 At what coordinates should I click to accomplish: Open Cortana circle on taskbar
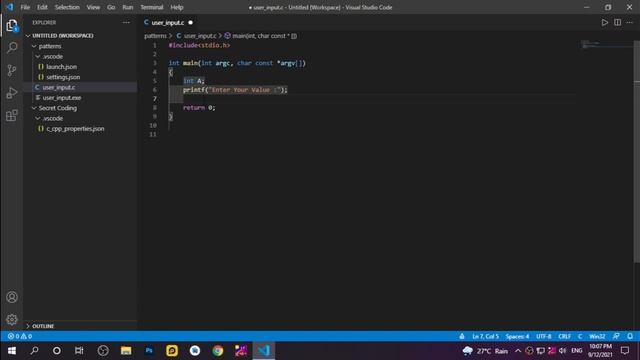click(x=57, y=351)
